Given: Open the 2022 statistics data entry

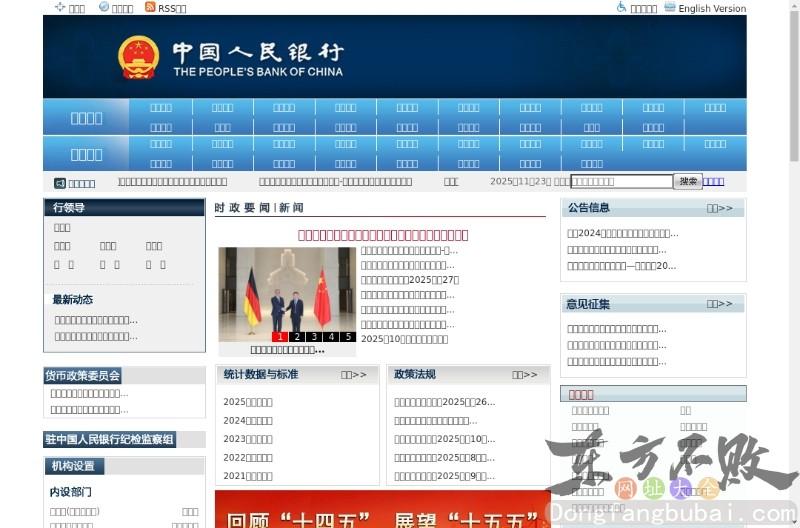Looking at the screenshot, I should tap(248, 458).
